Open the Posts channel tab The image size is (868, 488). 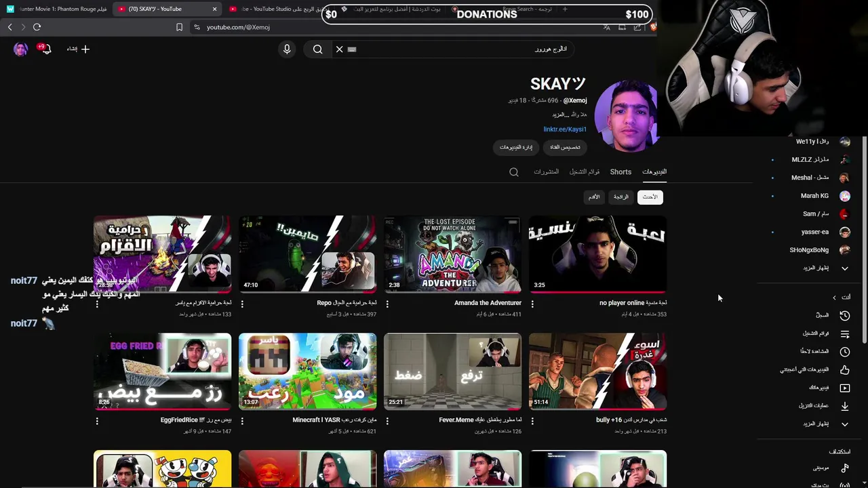(546, 172)
